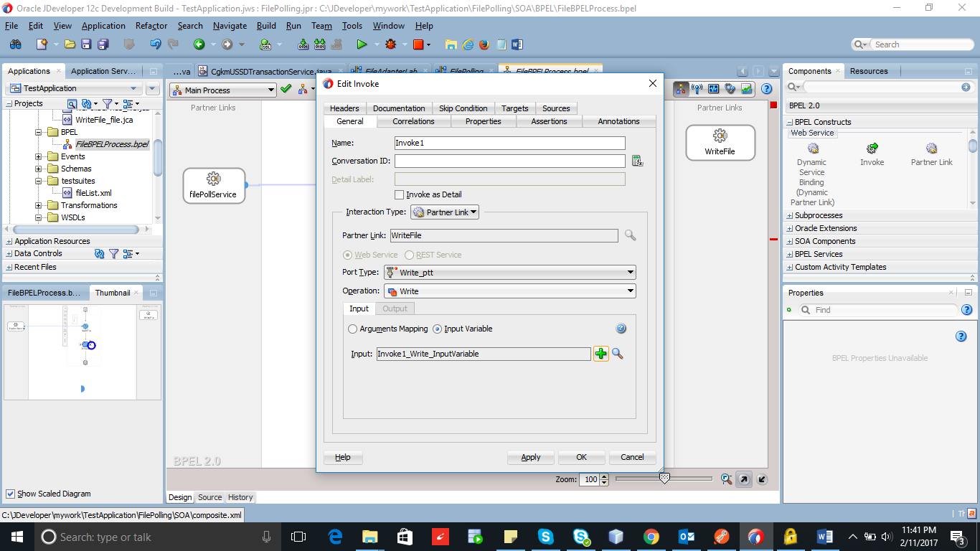Open the BPEL validation check icon above the diagram

pyautogui.click(x=284, y=90)
